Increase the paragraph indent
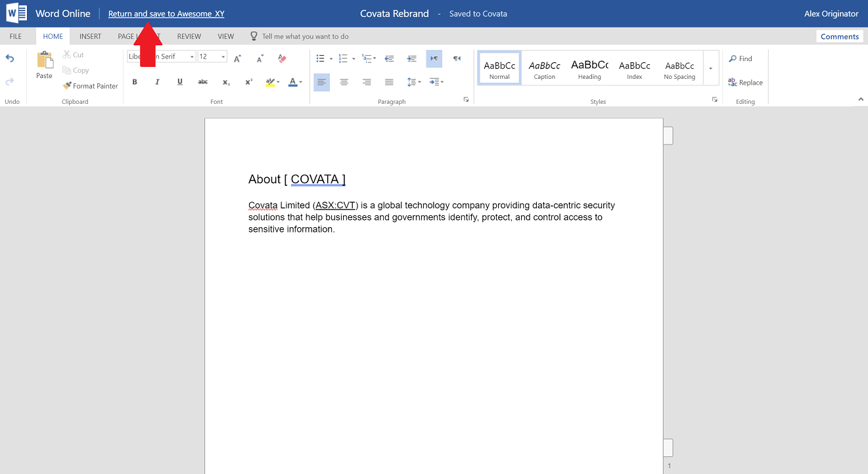868x474 pixels. (x=412, y=58)
